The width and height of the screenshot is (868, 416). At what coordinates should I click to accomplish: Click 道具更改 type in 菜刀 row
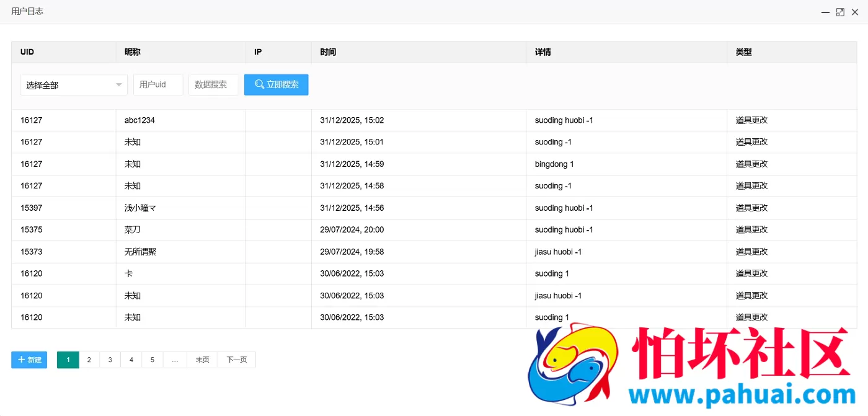point(752,229)
